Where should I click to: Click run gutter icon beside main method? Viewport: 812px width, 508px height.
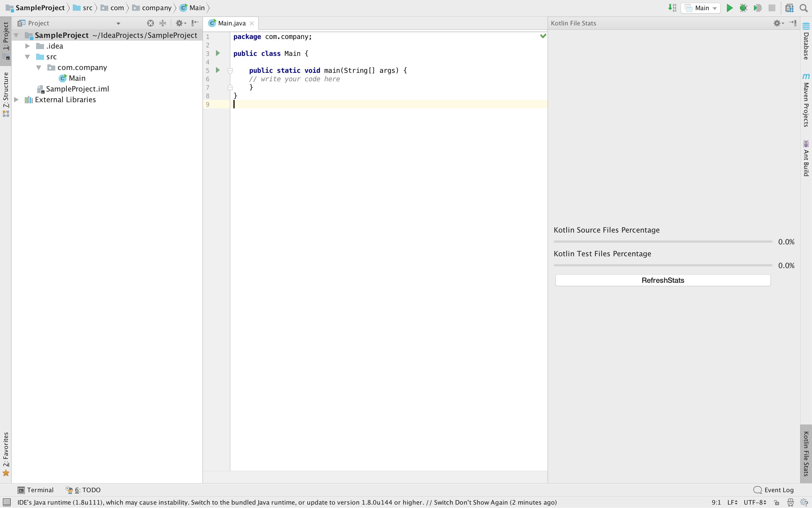point(218,70)
